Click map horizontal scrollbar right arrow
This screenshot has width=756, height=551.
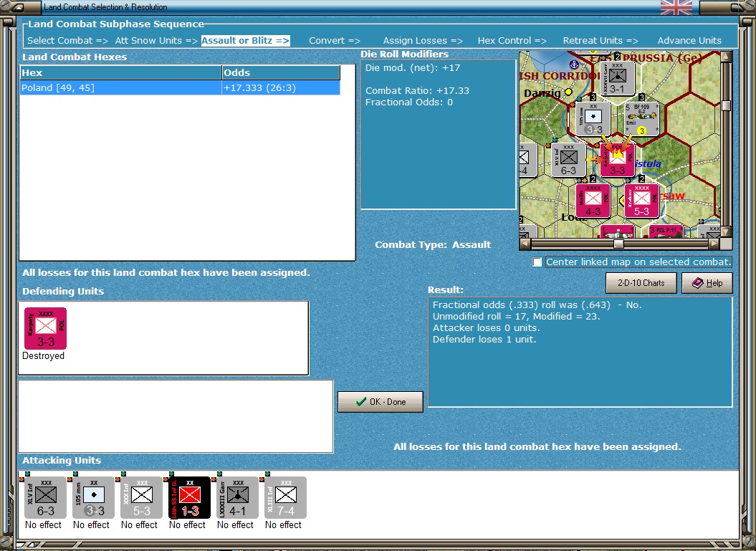click(x=715, y=244)
